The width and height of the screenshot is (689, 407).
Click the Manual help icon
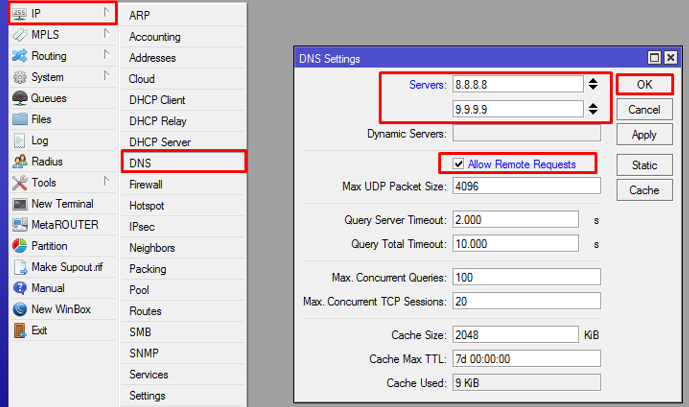[x=20, y=288]
